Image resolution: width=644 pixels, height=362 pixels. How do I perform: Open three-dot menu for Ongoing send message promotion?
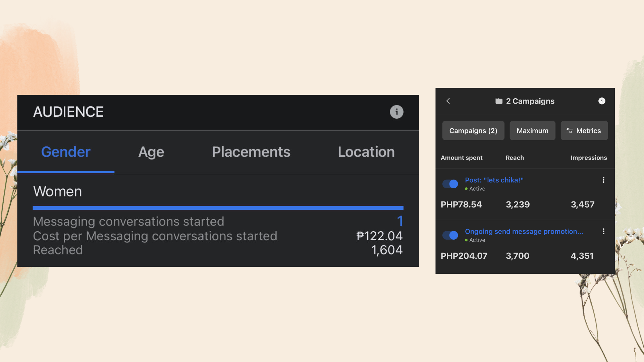(603, 231)
